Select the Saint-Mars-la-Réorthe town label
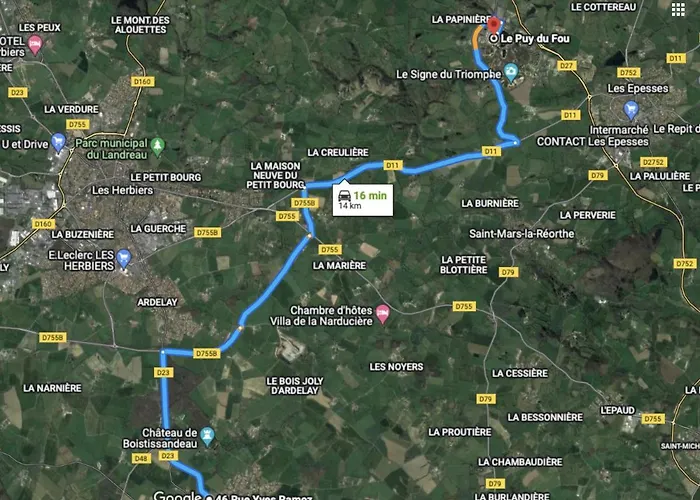This screenshot has width=700, height=500. click(521, 233)
